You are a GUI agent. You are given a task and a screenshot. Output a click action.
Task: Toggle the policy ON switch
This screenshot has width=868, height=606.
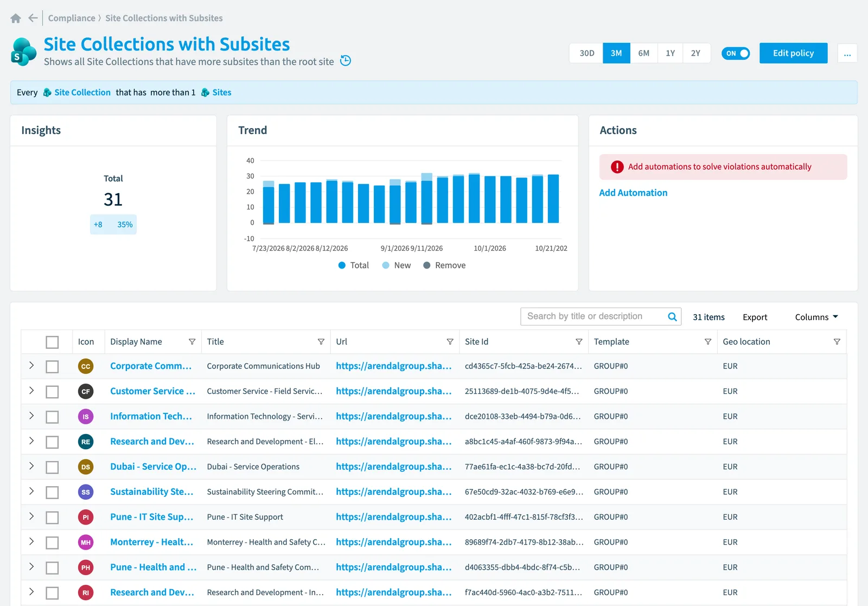click(736, 53)
